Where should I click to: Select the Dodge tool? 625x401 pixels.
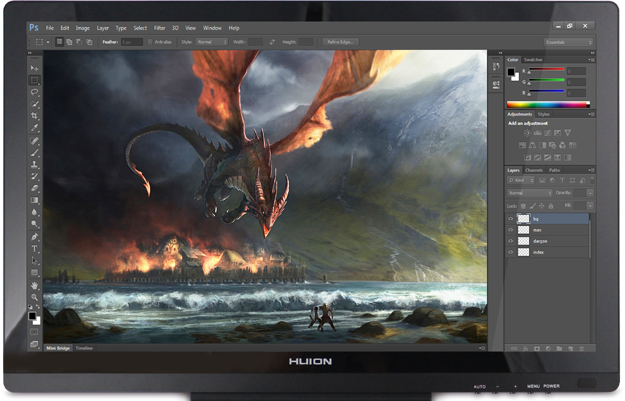coord(34,224)
